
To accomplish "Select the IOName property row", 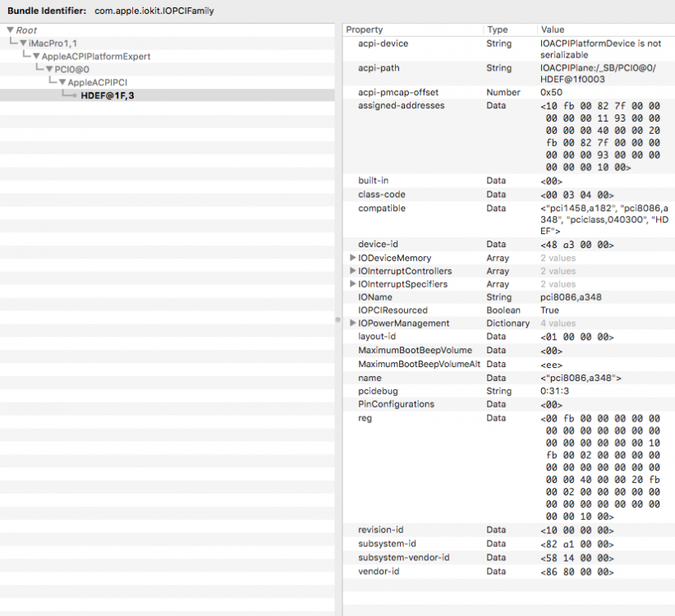I will [509, 297].
